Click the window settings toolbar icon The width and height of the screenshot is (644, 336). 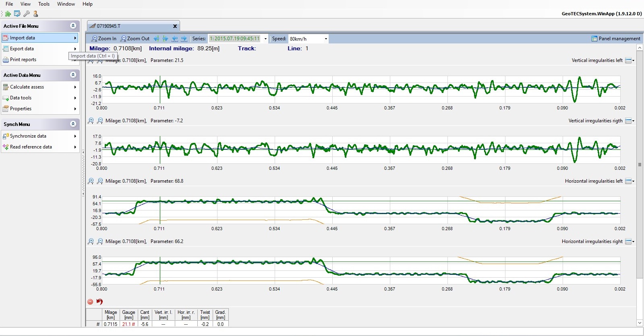(x=17, y=14)
